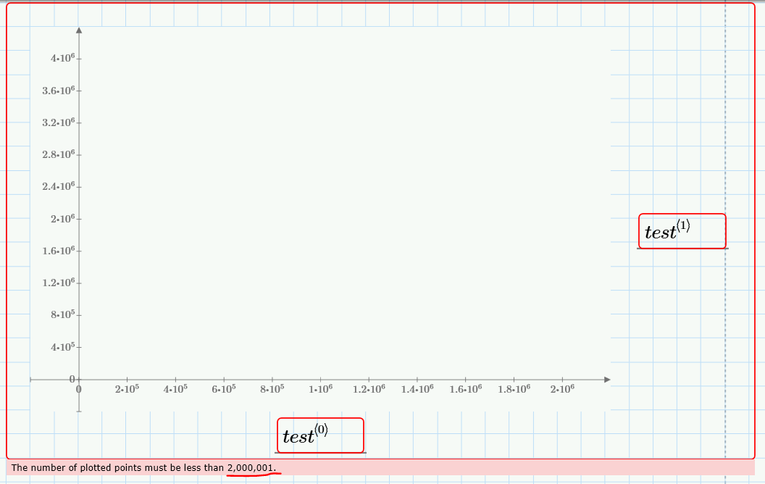Click y-axis tick label 2.4·10⁶
This screenshot has width=765, height=484.
(x=59, y=186)
